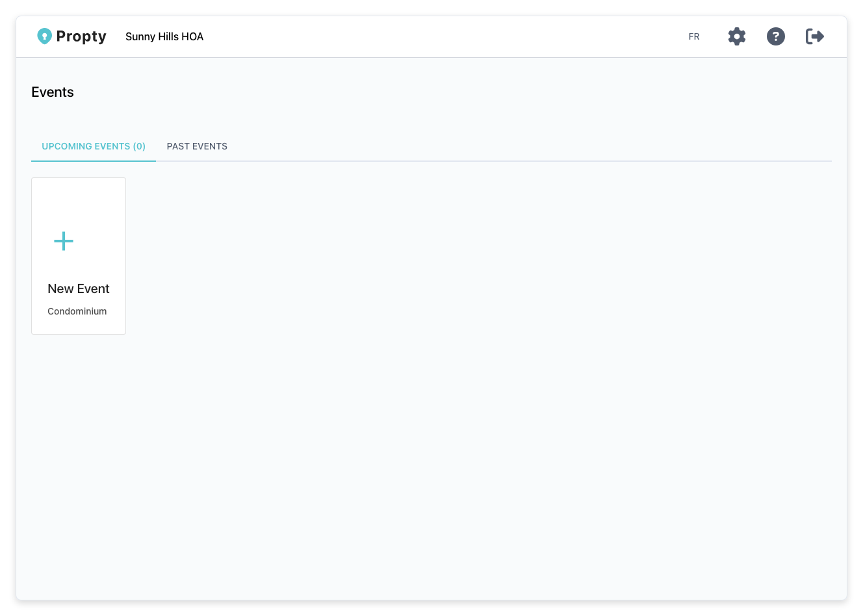Click the Events page heading
863x616 pixels.
tap(53, 92)
